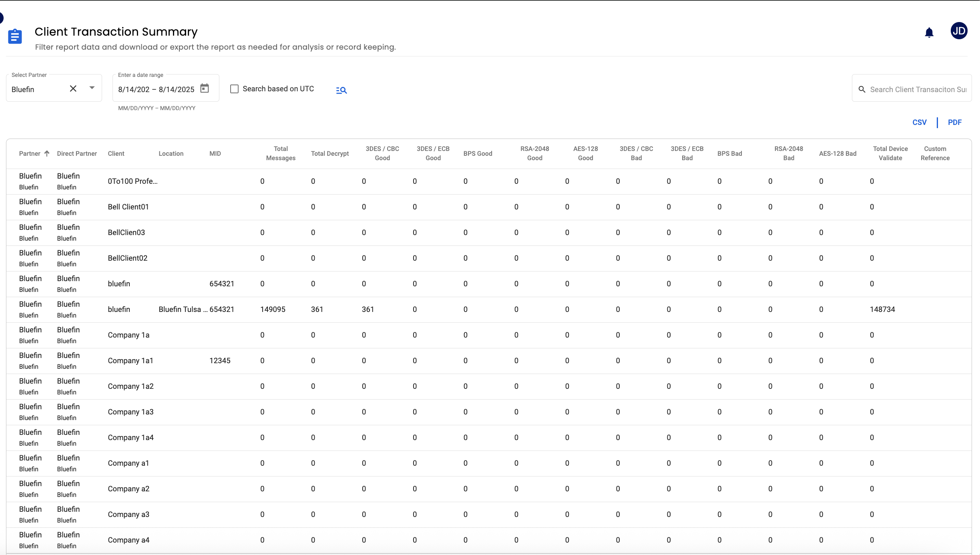Screen dimensions: 980x555
Task: Sort by 3DES / CBC Good column
Action: click(x=382, y=153)
